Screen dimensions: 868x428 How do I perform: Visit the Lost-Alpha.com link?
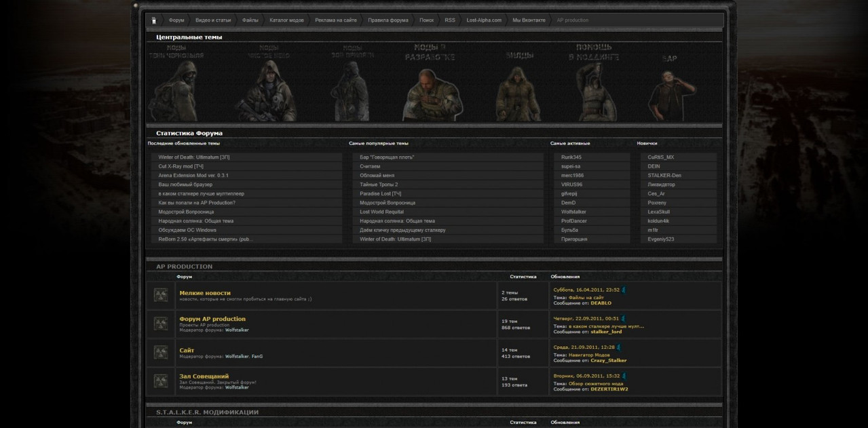[484, 20]
